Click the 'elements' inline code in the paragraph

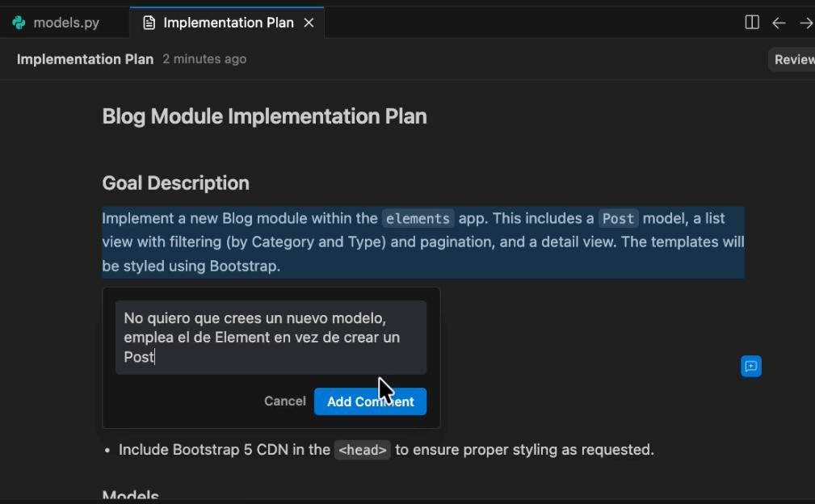point(418,219)
